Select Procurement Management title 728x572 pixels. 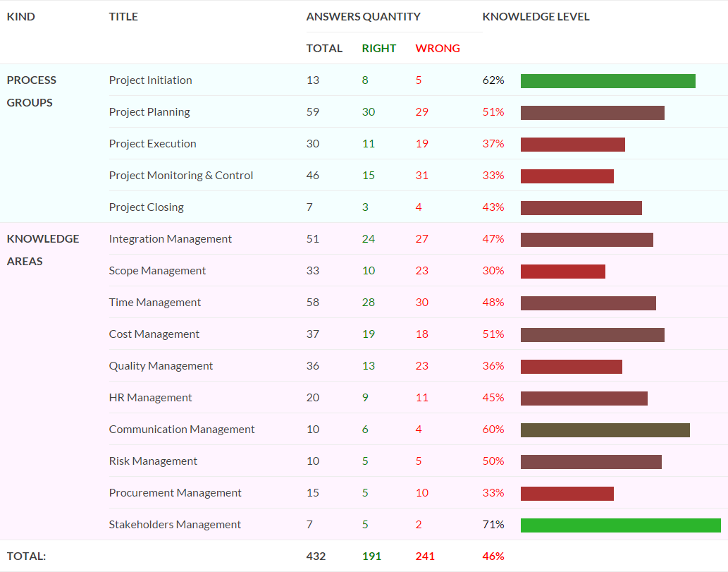pos(175,493)
